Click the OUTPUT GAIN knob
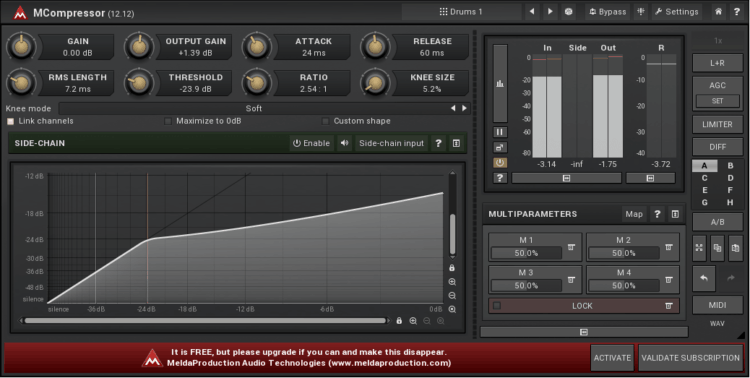Viewport: 750px width, 378px height. click(x=139, y=47)
